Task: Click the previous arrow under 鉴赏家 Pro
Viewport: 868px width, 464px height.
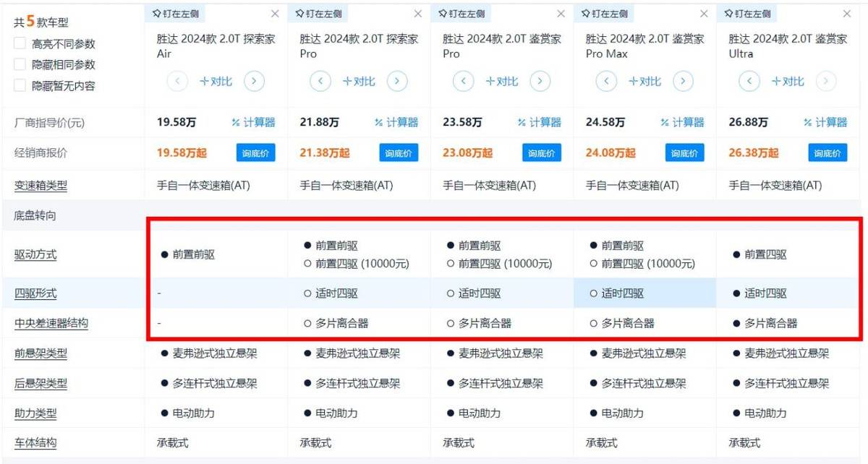Action: (464, 82)
